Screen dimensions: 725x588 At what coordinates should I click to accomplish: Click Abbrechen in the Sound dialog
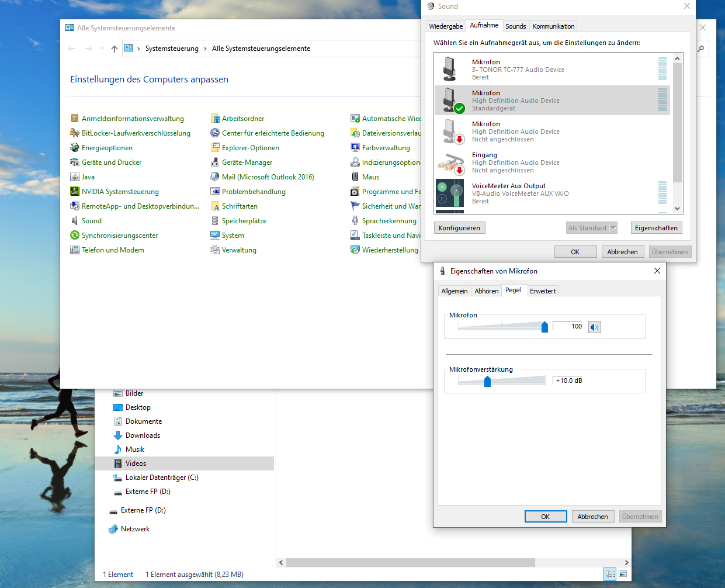point(623,252)
